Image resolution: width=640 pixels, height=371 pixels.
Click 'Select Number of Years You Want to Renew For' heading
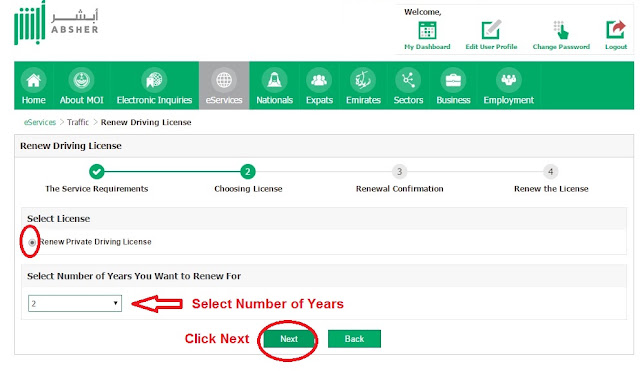134,276
